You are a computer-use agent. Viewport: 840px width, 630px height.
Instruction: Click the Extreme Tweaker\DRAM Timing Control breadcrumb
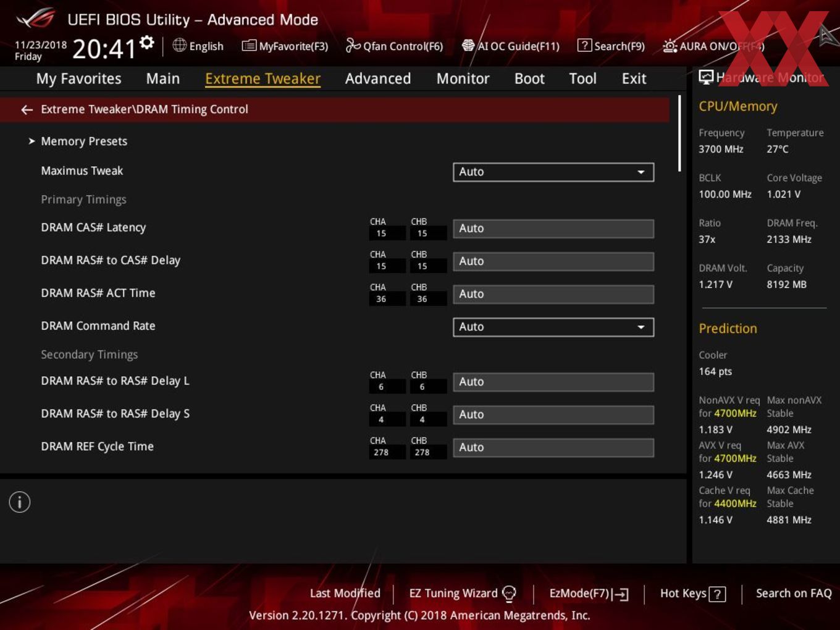(145, 109)
